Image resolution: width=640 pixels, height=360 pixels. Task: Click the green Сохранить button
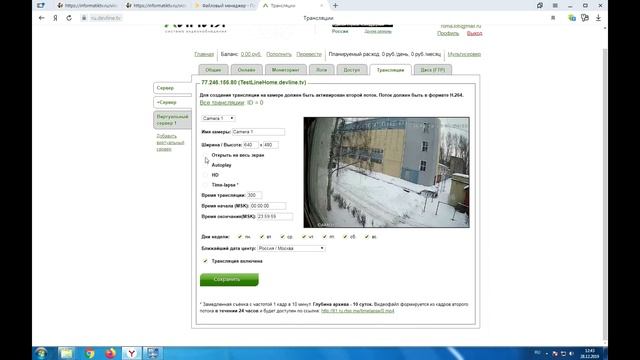coord(229,280)
